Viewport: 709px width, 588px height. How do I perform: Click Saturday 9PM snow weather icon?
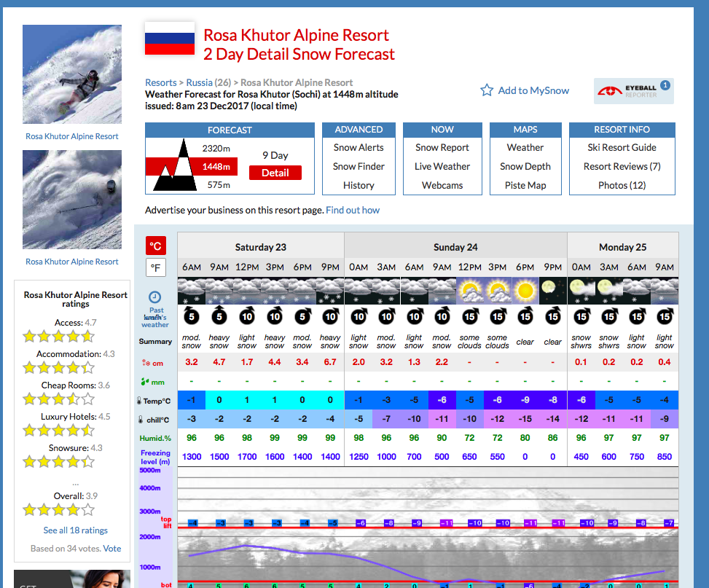pos(330,291)
